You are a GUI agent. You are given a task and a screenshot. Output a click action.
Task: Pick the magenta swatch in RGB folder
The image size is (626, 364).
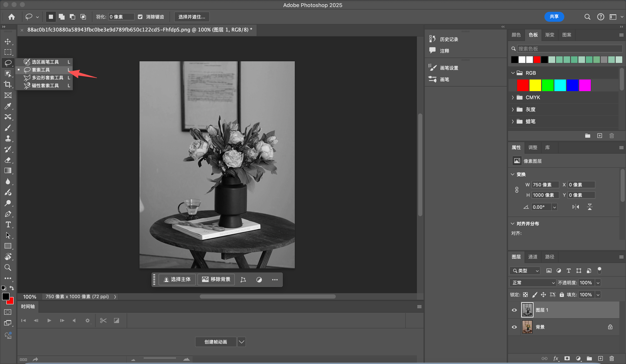pos(585,86)
